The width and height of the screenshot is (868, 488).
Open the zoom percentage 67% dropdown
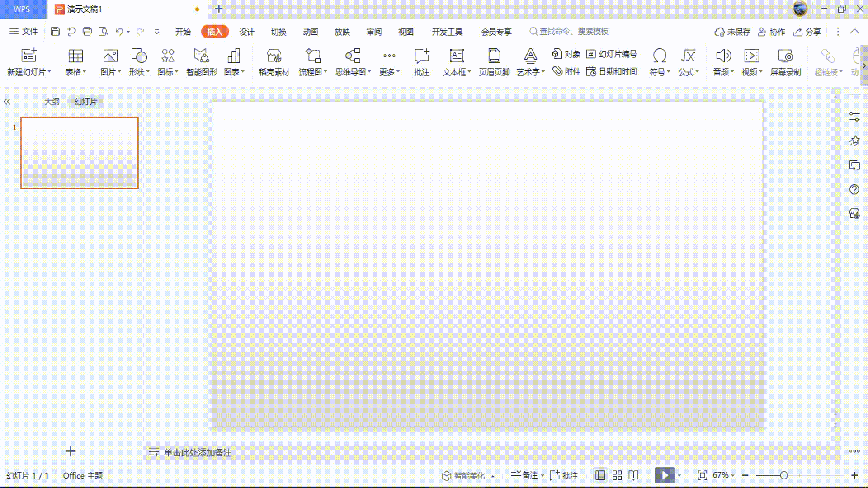(x=723, y=475)
